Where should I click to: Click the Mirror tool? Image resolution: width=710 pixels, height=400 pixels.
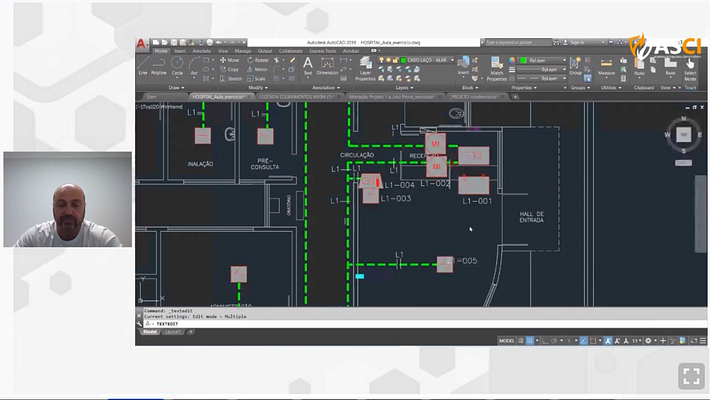point(257,69)
